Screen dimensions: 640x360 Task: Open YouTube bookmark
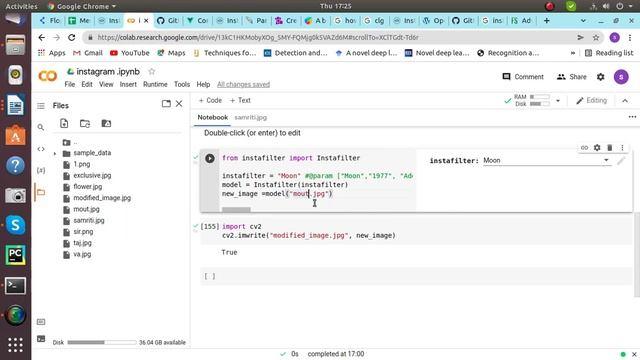130,53
